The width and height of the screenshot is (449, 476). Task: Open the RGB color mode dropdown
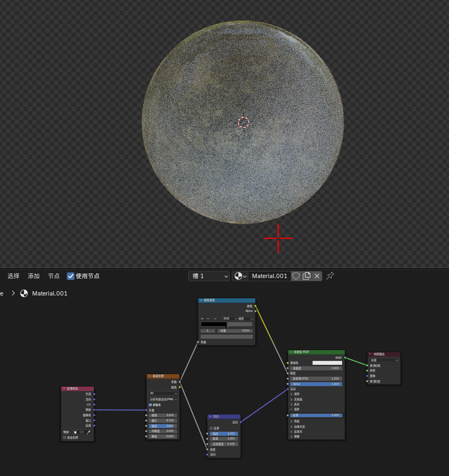pyautogui.click(x=229, y=319)
